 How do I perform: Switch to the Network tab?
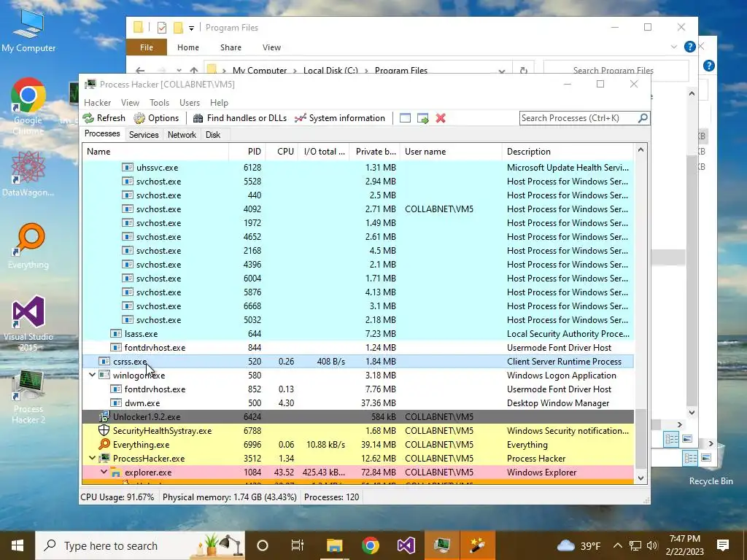182,135
